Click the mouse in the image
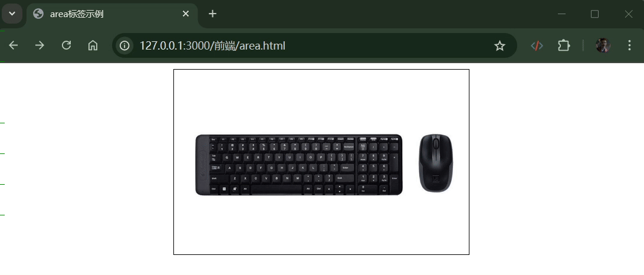The image size is (644, 275). 436,163
